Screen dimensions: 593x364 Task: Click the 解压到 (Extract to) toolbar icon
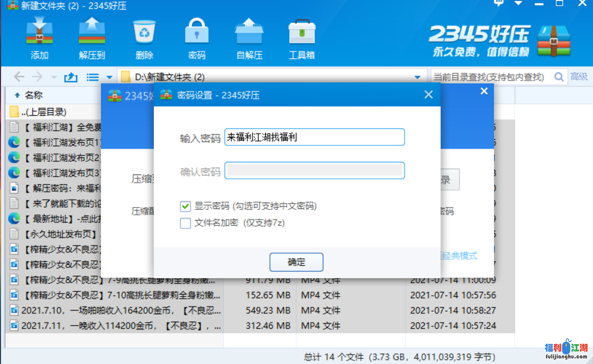point(92,32)
